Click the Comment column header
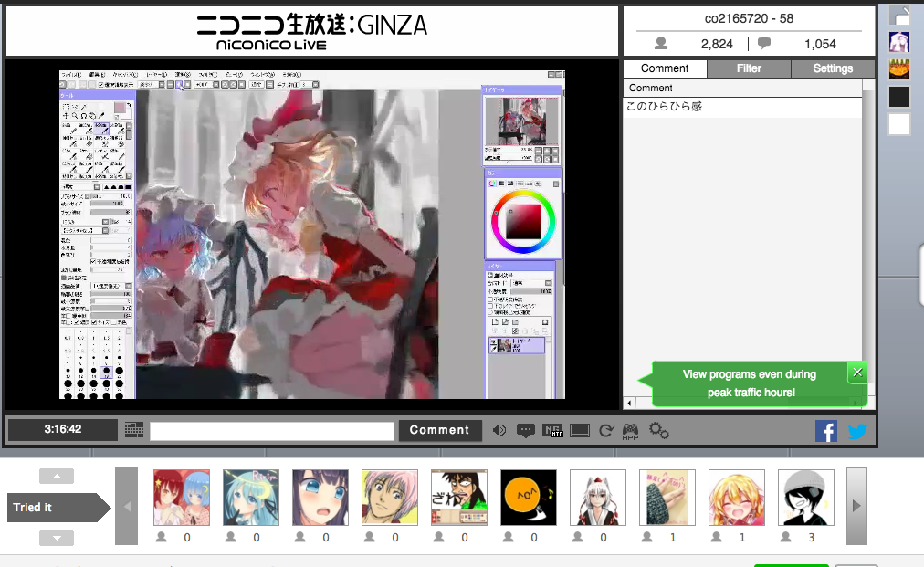Screen dimensions: 924x567 [742, 88]
